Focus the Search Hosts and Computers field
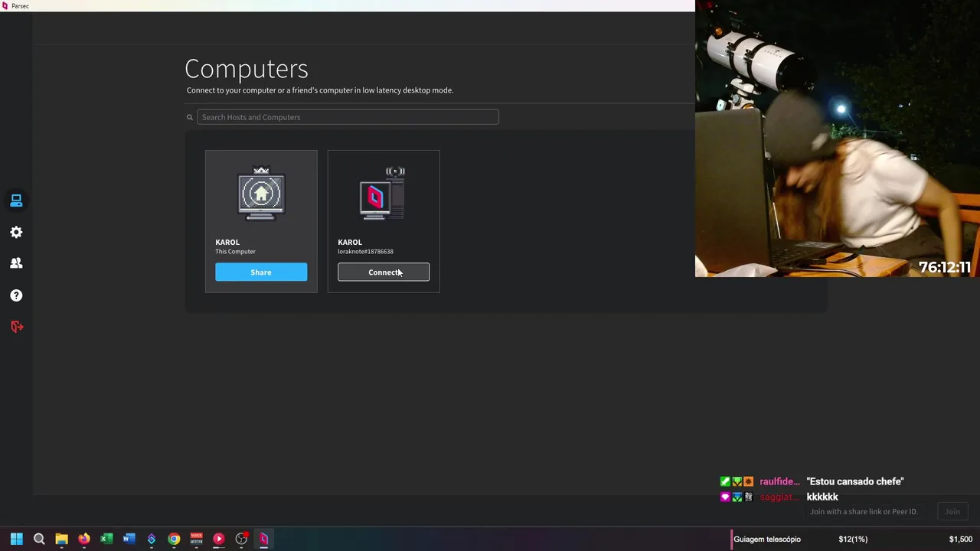 coord(348,117)
